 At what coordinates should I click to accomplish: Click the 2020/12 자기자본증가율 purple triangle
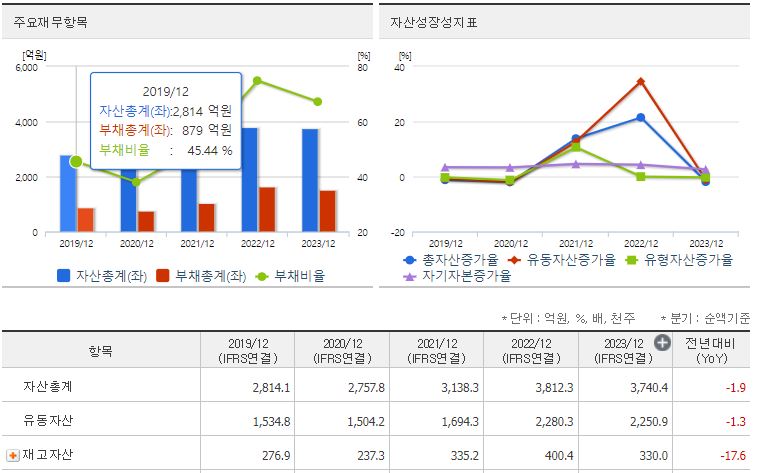[510, 167]
